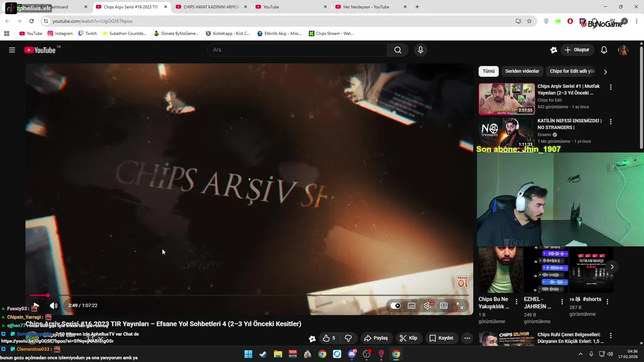Enter fullscreen mode in the player

click(460, 305)
